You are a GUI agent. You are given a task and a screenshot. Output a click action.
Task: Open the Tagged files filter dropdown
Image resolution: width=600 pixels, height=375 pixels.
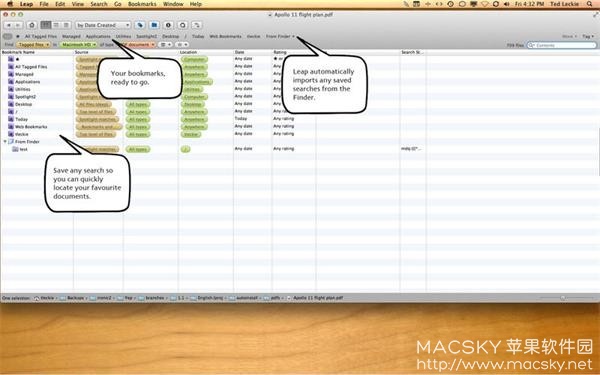(33, 45)
